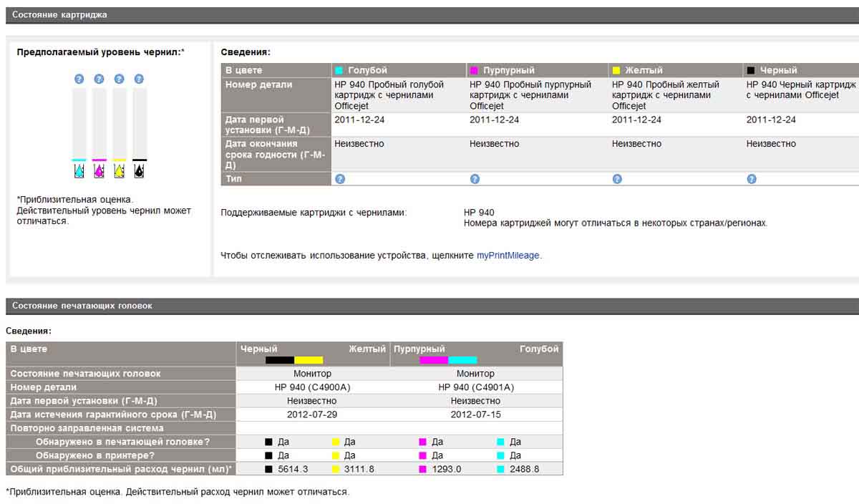
Task: Click Состояние печатающих головок row label
Action: tap(122, 374)
